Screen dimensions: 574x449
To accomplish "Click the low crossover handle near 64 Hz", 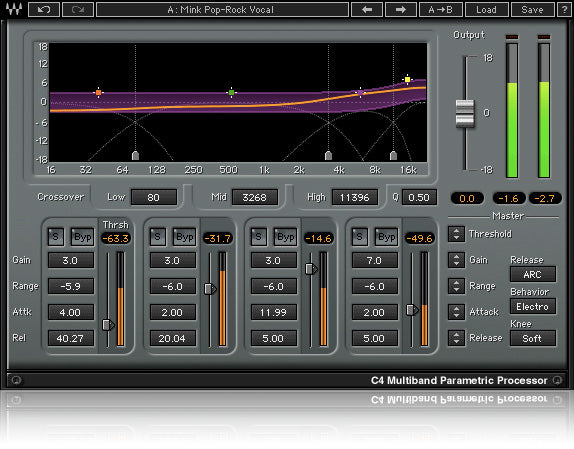I will coord(135,156).
